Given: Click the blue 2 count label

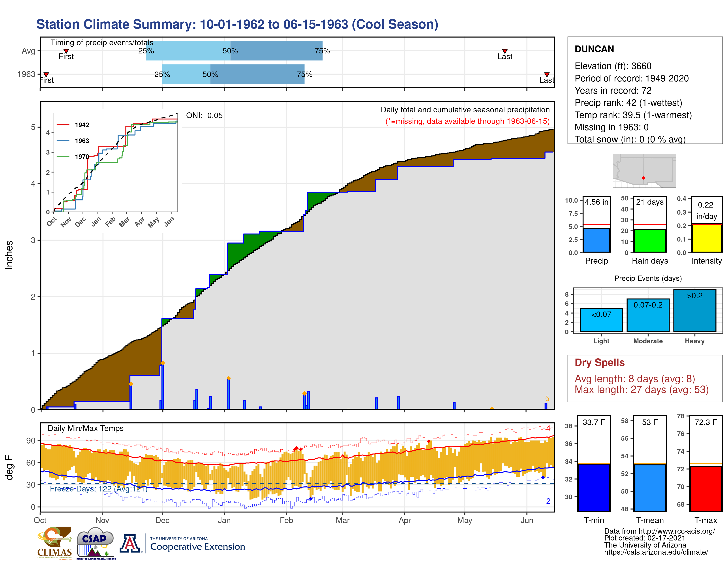Looking at the screenshot, I should (x=548, y=501).
